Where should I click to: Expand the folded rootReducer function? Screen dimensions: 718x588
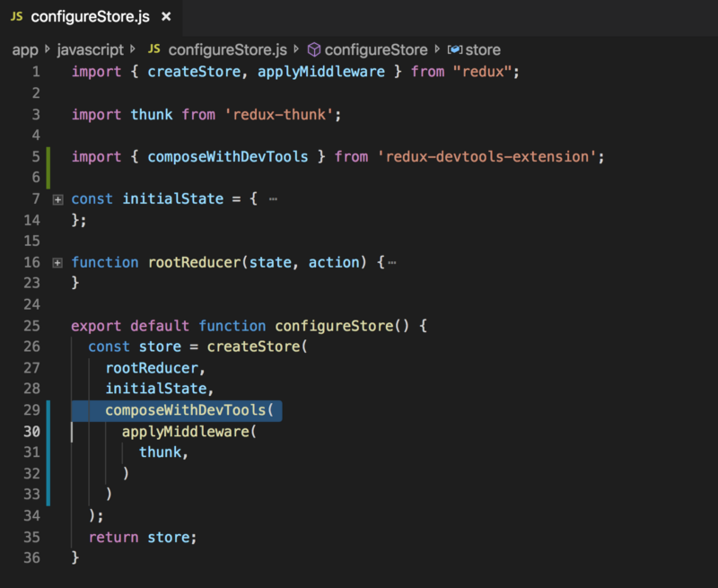coord(57,263)
